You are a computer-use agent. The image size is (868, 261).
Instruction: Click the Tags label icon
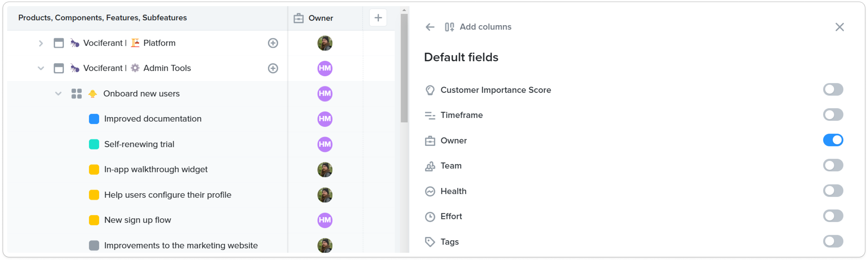(x=430, y=242)
